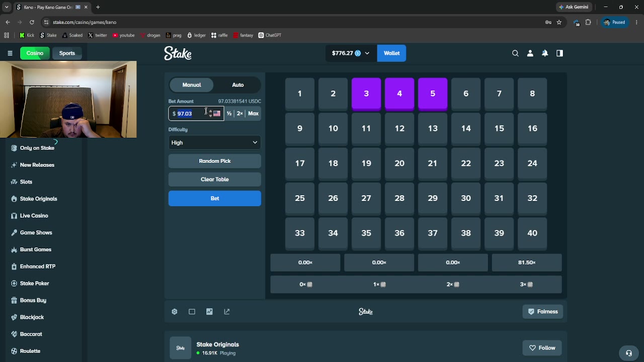Image resolution: width=644 pixels, height=362 pixels.
Task: Open game settings gear icon
Action: (175, 312)
